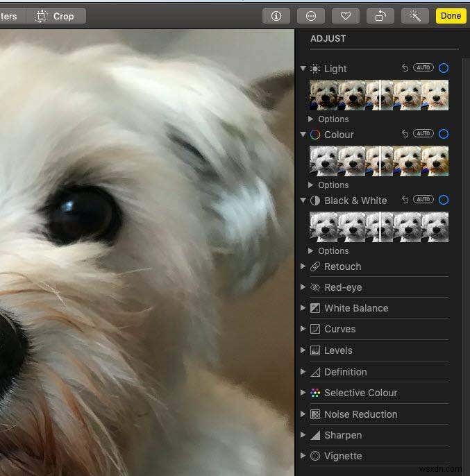Click the yellow Done button

coord(451,16)
